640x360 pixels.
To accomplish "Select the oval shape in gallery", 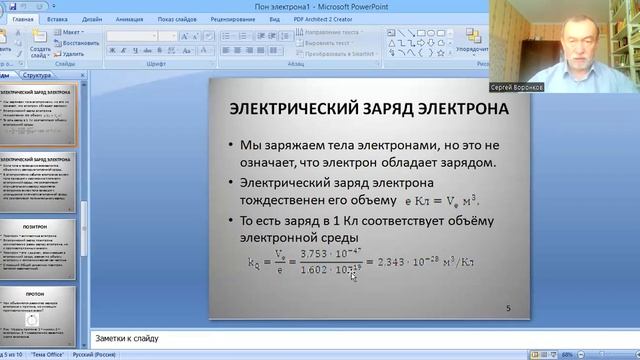I will 431,33.
